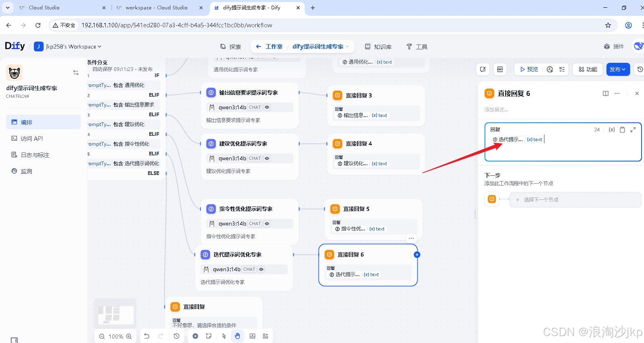Open the ENV environment variables button
644x343 pixels.
click(x=500, y=69)
